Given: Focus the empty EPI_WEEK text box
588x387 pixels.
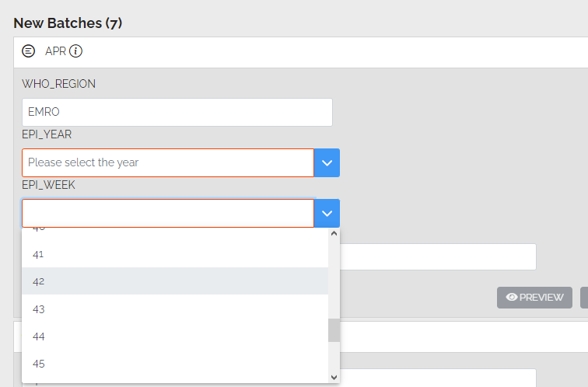Looking at the screenshot, I should pos(168,213).
